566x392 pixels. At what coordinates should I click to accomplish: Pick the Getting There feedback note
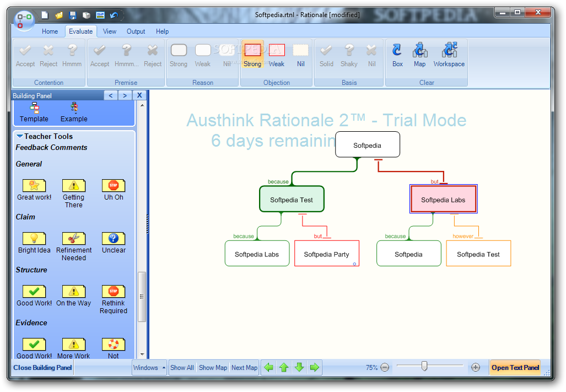pyautogui.click(x=74, y=194)
